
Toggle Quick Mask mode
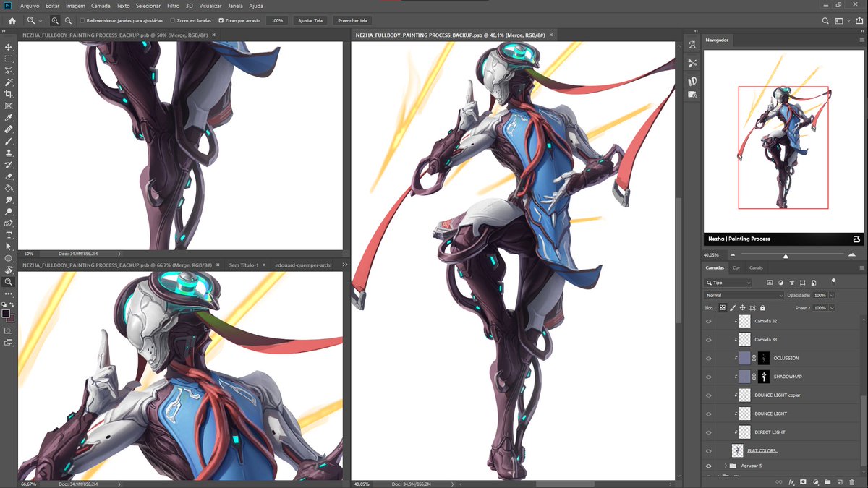pyautogui.click(x=9, y=330)
